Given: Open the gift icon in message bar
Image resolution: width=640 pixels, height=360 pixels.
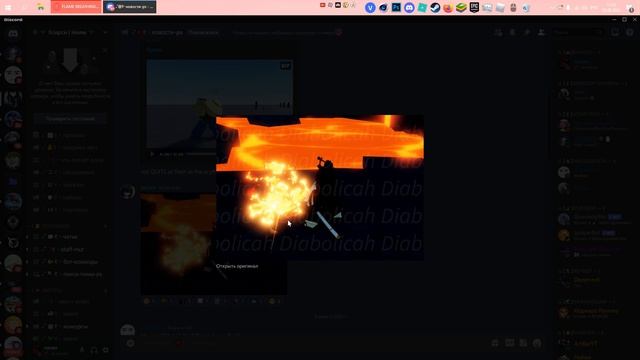Looking at the screenshot, I should (495, 343).
